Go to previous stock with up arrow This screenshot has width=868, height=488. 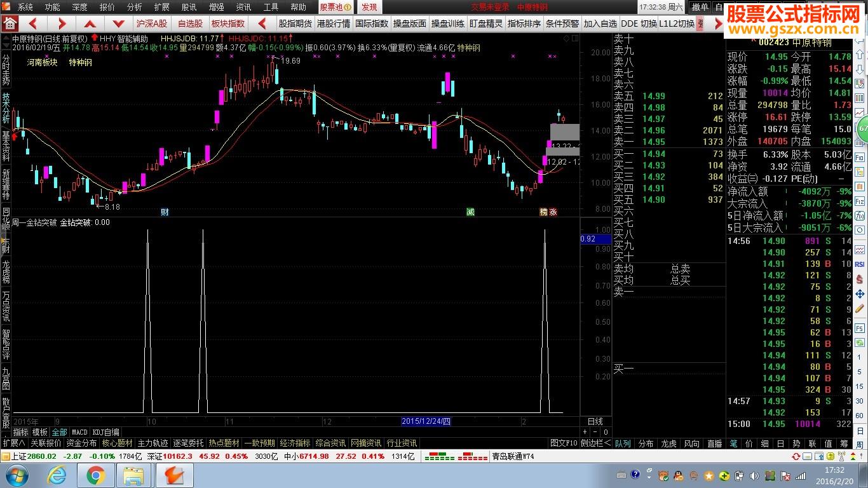tap(91, 24)
